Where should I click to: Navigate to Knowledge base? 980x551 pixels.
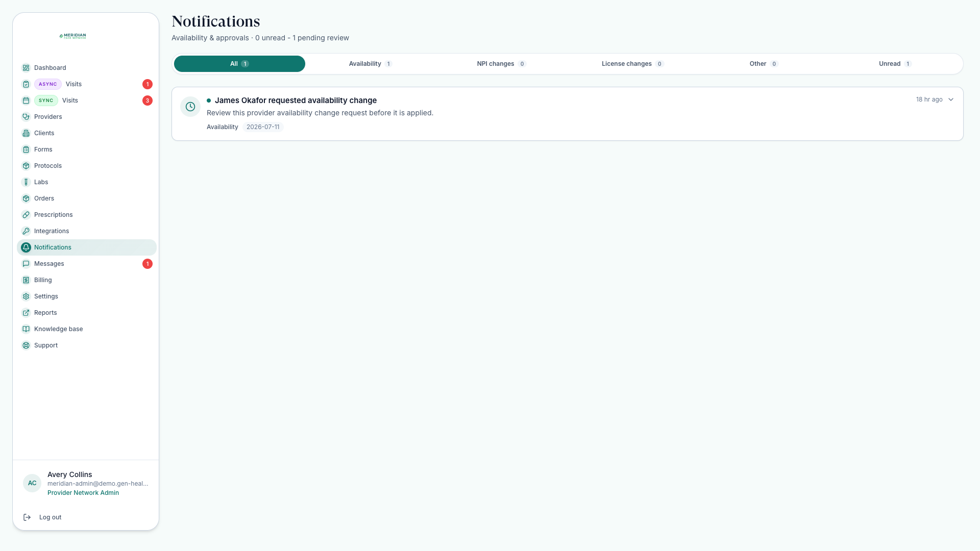87,329
